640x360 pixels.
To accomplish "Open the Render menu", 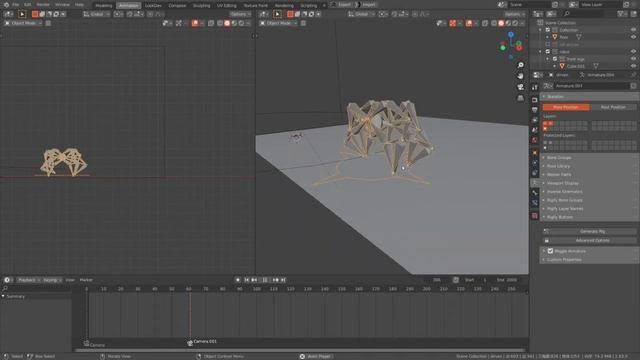I will [x=43, y=5].
